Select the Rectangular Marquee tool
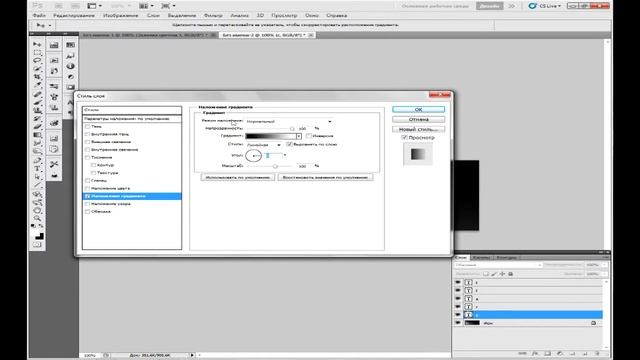 37,52
